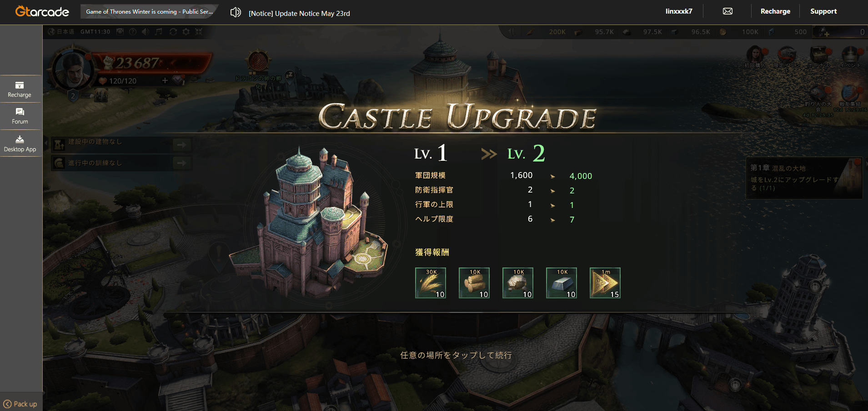
Task: Open the help question mark icon
Action: point(133,32)
